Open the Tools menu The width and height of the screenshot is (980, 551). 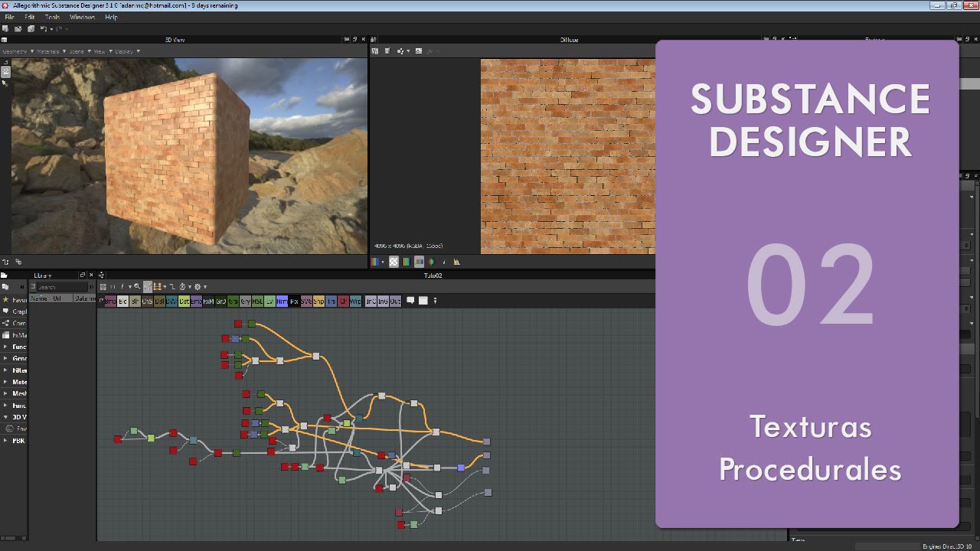[x=52, y=17]
